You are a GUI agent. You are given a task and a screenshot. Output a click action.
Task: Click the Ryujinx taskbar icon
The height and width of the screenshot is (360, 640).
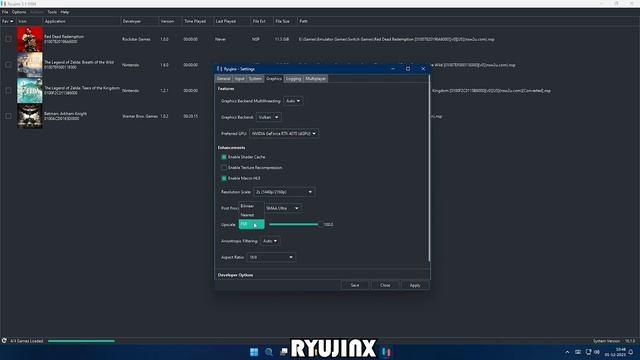pyautogui.click(x=386, y=352)
